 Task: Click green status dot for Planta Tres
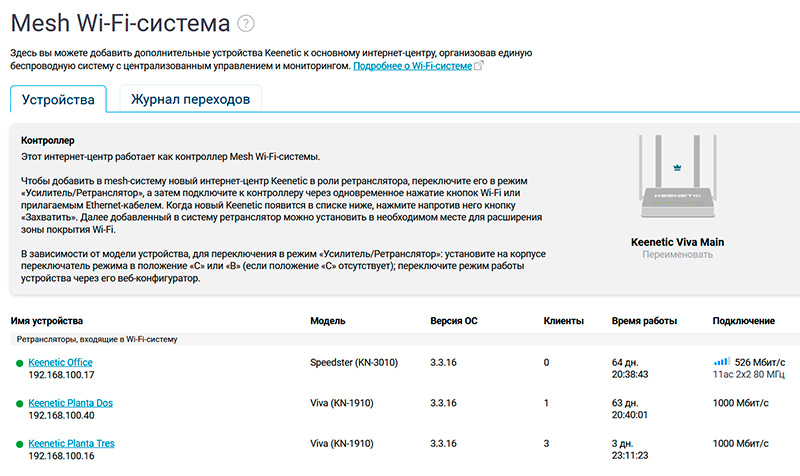[19, 443]
